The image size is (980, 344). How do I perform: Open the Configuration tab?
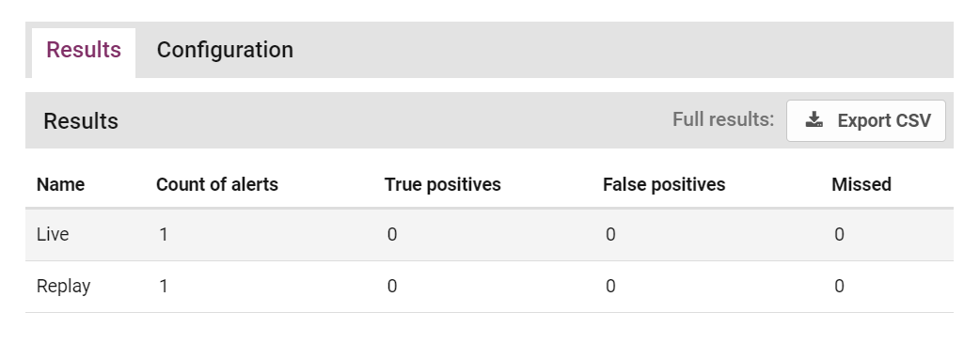coord(225,50)
